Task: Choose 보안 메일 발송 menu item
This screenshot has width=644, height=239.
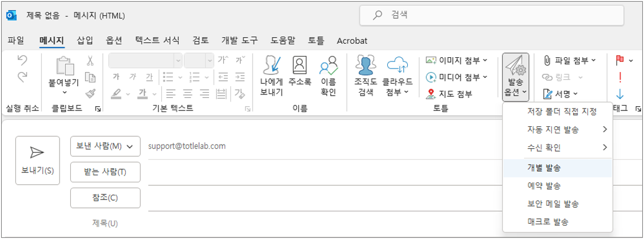Action: pyautogui.click(x=557, y=204)
